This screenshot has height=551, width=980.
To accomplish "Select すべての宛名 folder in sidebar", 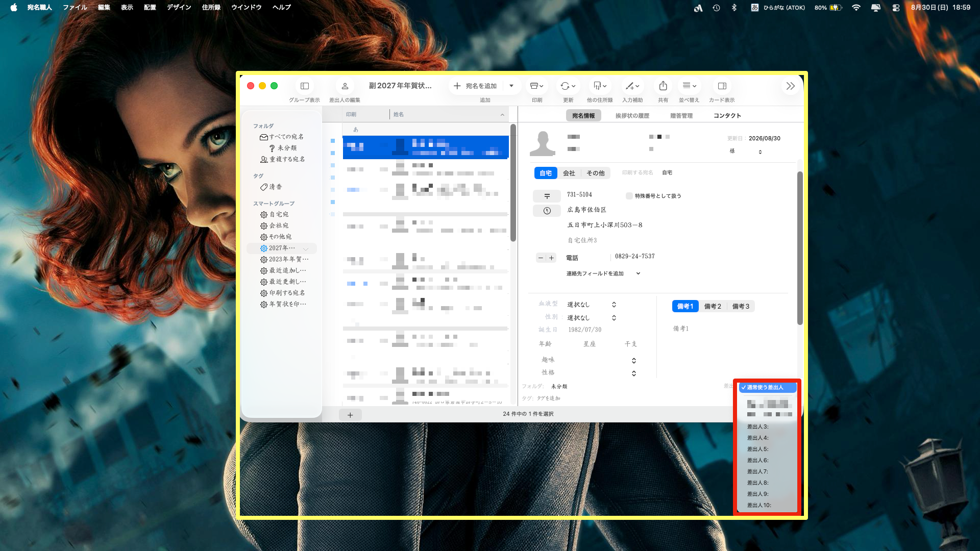I will (282, 137).
